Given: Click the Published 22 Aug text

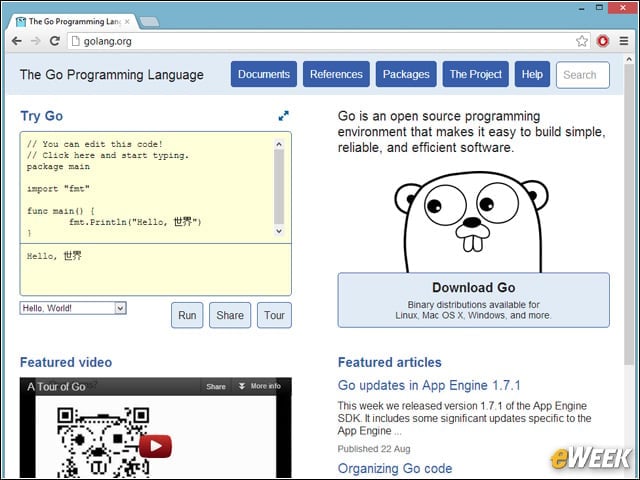Looking at the screenshot, I should click(x=373, y=449).
